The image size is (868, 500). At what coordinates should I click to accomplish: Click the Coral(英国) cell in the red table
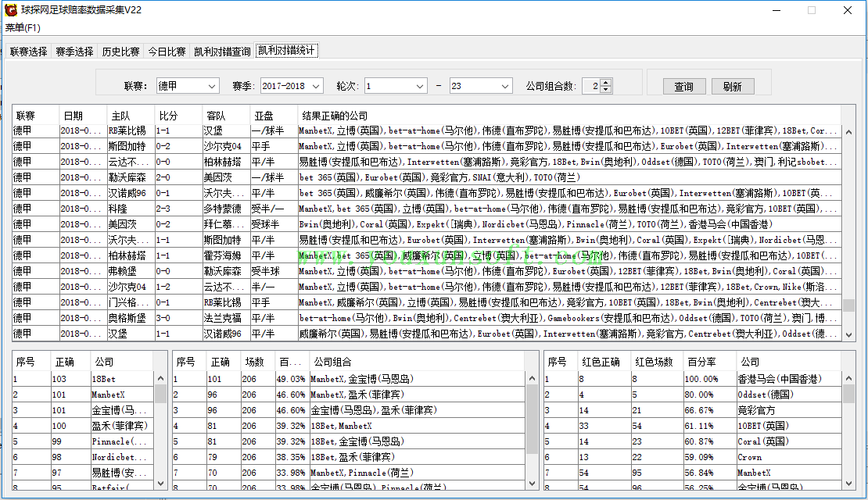(789, 441)
